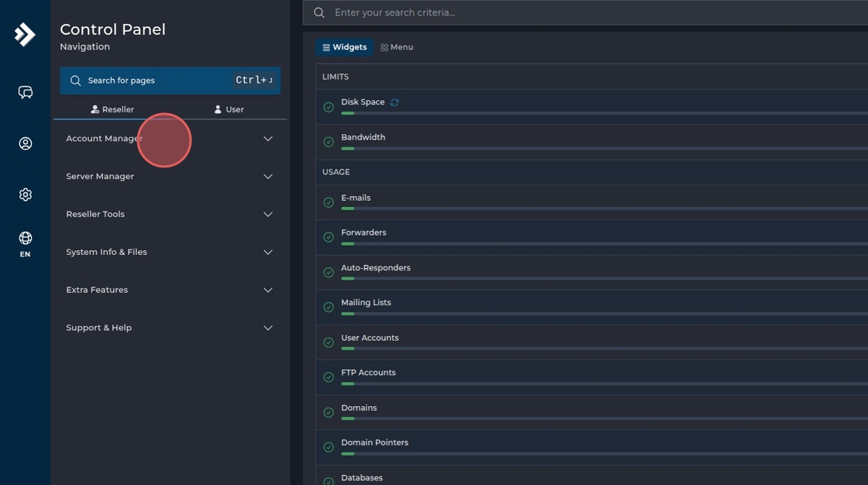Select the Reseller tab

coord(112,109)
